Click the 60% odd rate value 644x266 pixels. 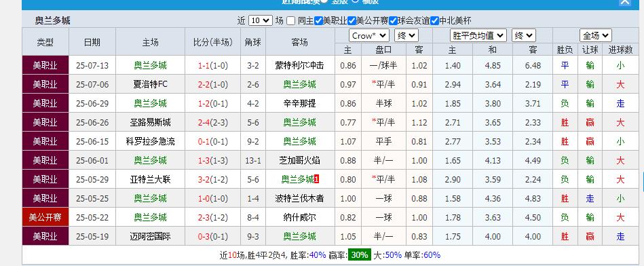click(432, 255)
